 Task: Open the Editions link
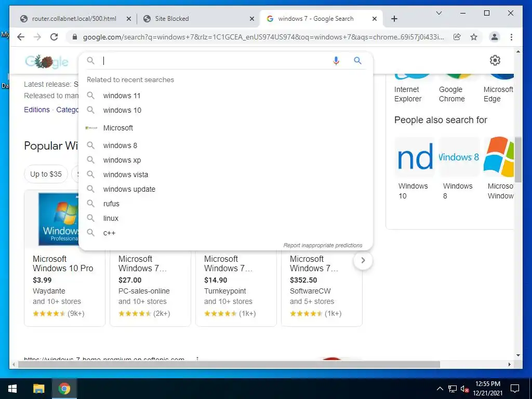[x=37, y=110]
